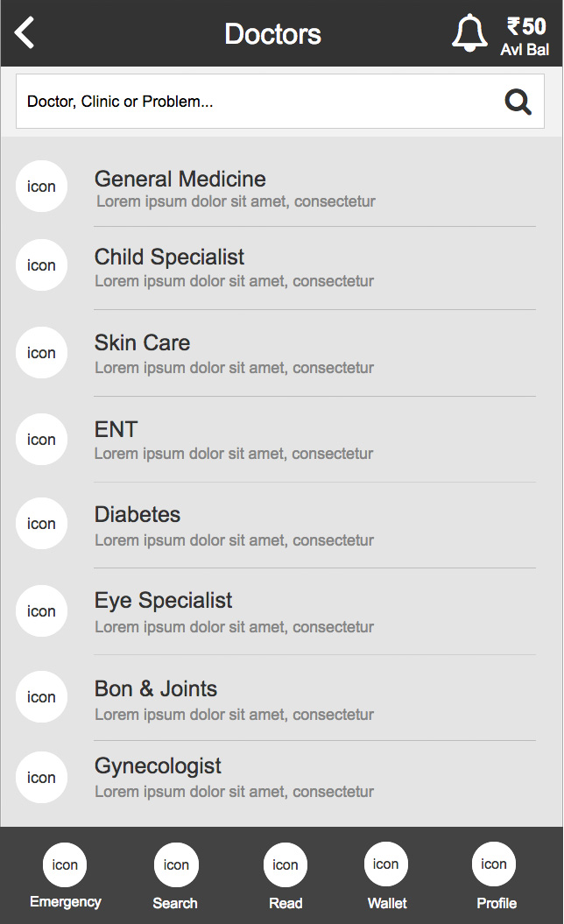The image size is (564, 924).
Task: View the ₹50 available balance
Action: click(525, 35)
